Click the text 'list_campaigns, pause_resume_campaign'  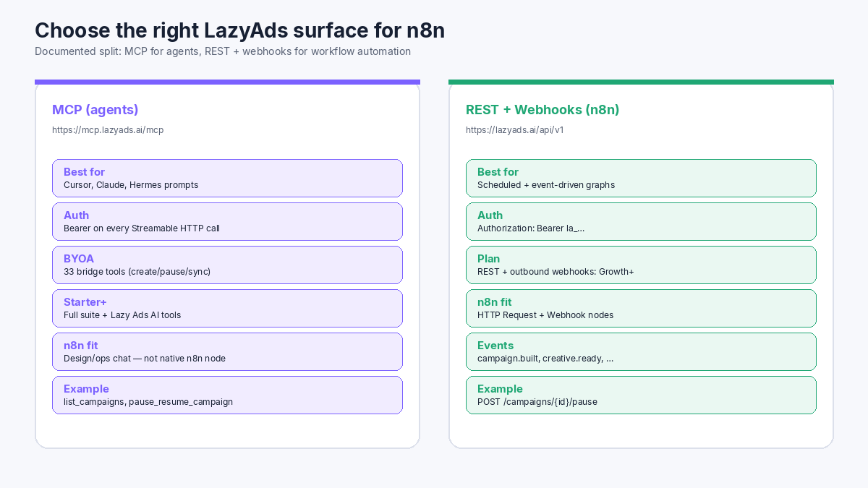[x=148, y=402]
